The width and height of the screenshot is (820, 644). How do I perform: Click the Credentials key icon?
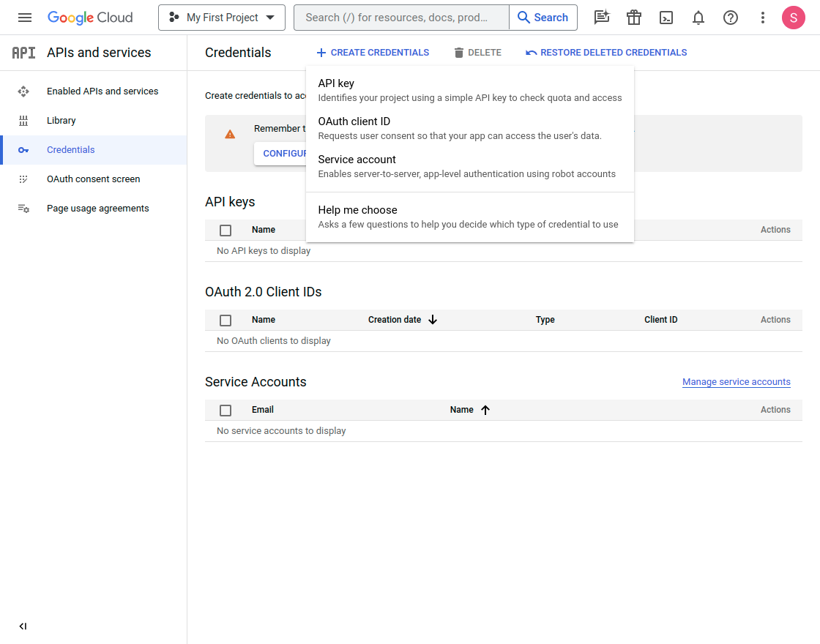(x=23, y=150)
